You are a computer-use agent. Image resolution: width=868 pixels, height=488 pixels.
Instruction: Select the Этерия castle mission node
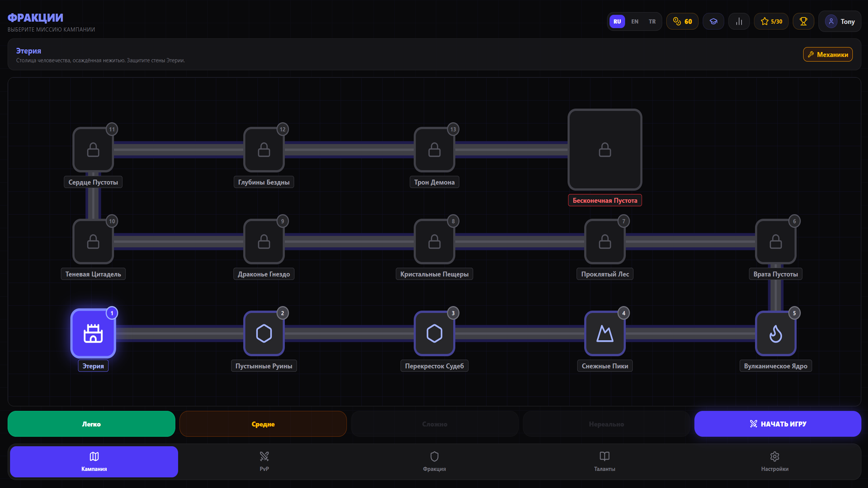tap(93, 333)
